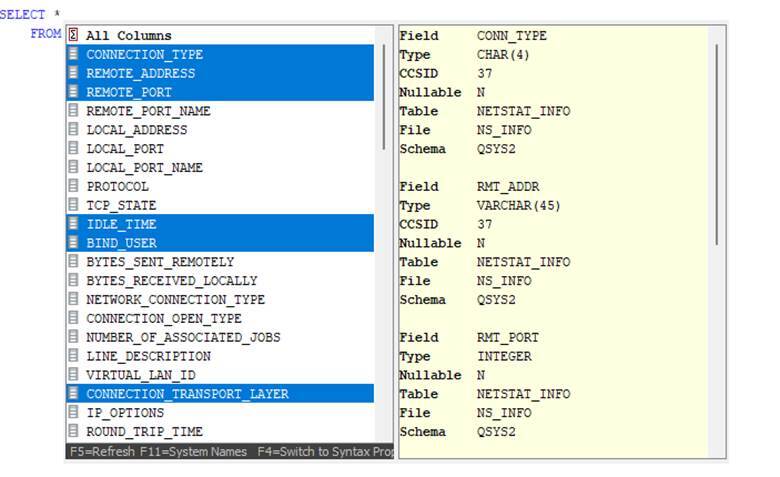Deselect the highlighted CONNECTION_TRANSPORT_LAYER column
780x477 pixels.
pos(187,394)
